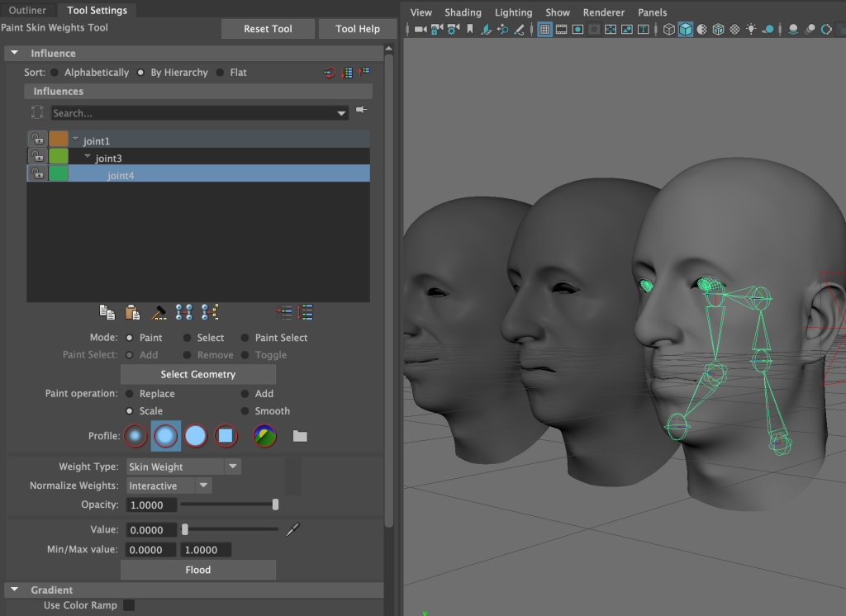Open the brush profile folder browse icon
The width and height of the screenshot is (846, 616).
coord(300,436)
